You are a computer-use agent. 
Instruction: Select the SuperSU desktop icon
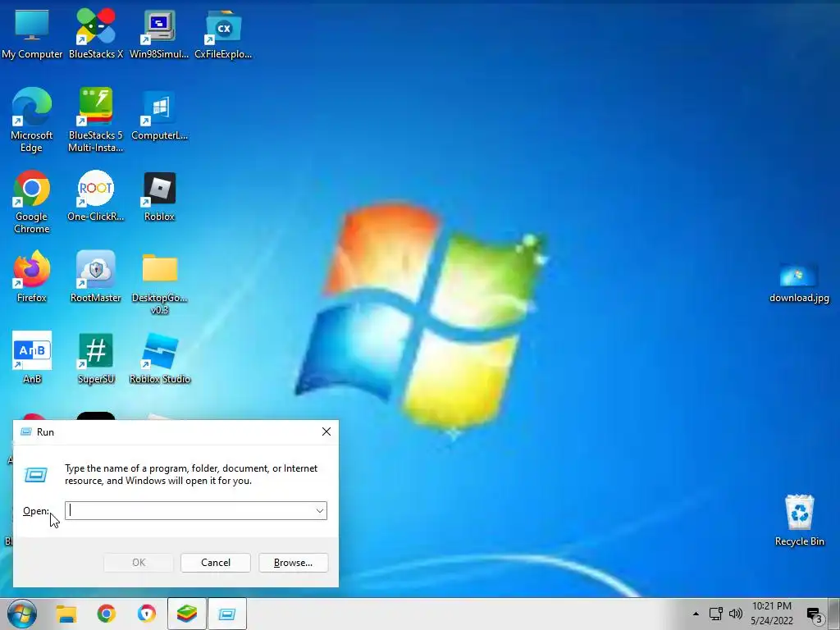click(96, 358)
